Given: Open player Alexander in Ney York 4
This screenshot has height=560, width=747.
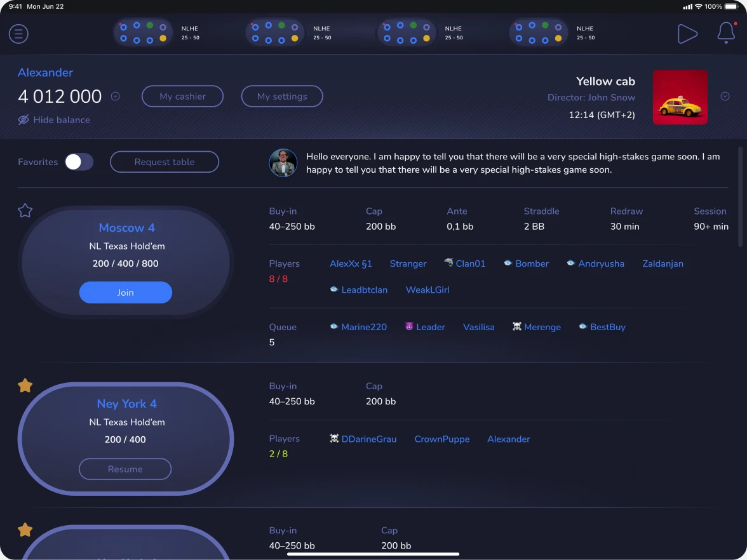Looking at the screenshot, I should pyautogui.click(x=508, y=439).
